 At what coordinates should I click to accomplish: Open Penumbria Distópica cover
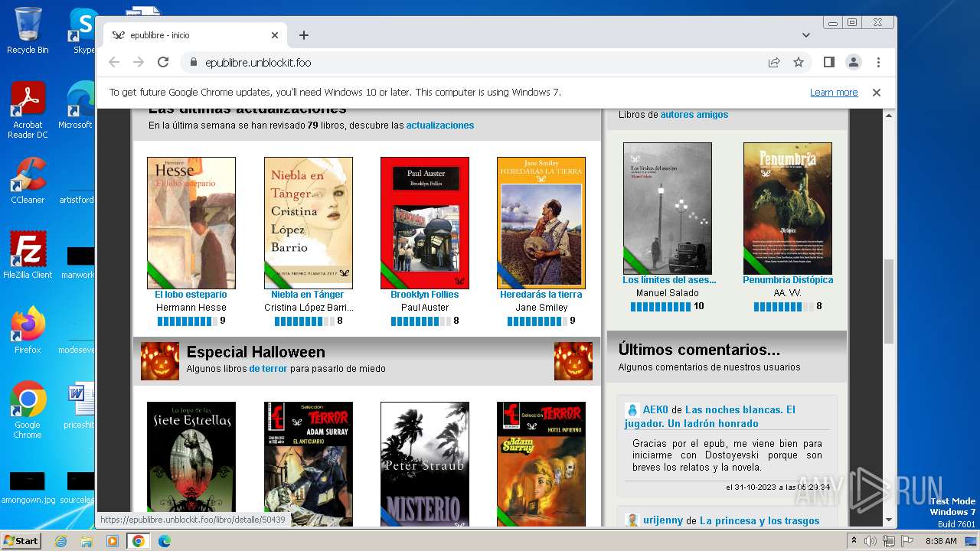pyautogui.click(x=788, y=208)
